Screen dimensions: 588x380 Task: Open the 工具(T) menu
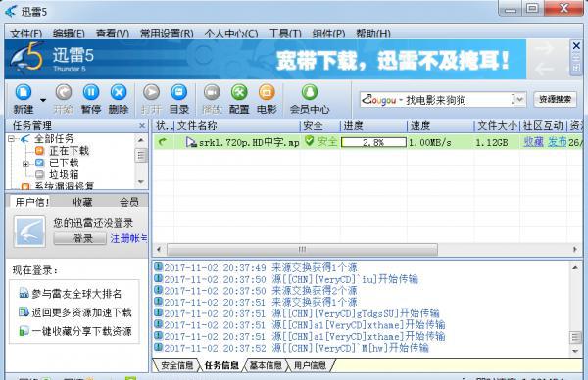[x=285, y=34]
